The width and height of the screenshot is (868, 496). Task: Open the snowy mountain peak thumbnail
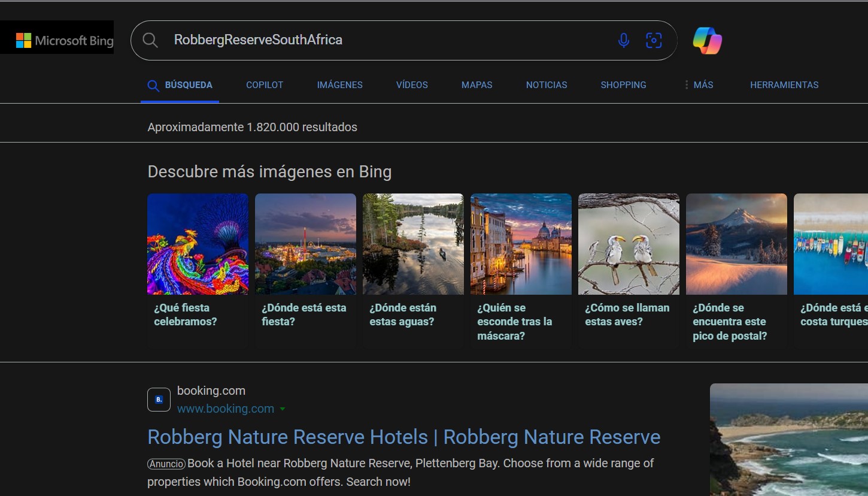point(736,244)
